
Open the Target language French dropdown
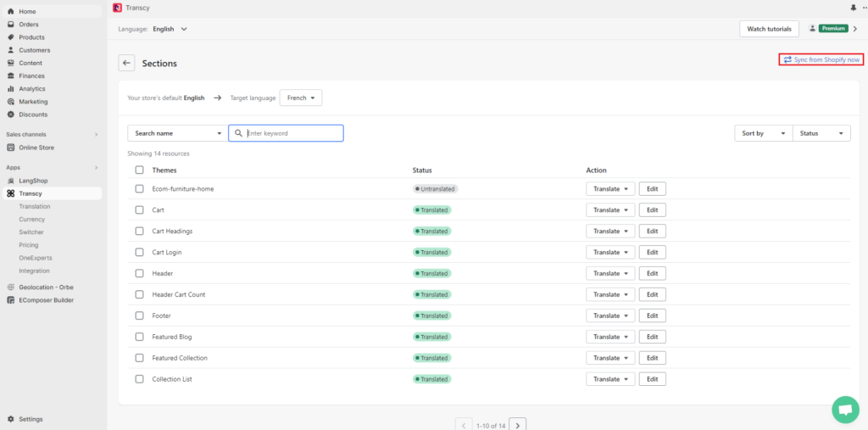pos(301,98)
